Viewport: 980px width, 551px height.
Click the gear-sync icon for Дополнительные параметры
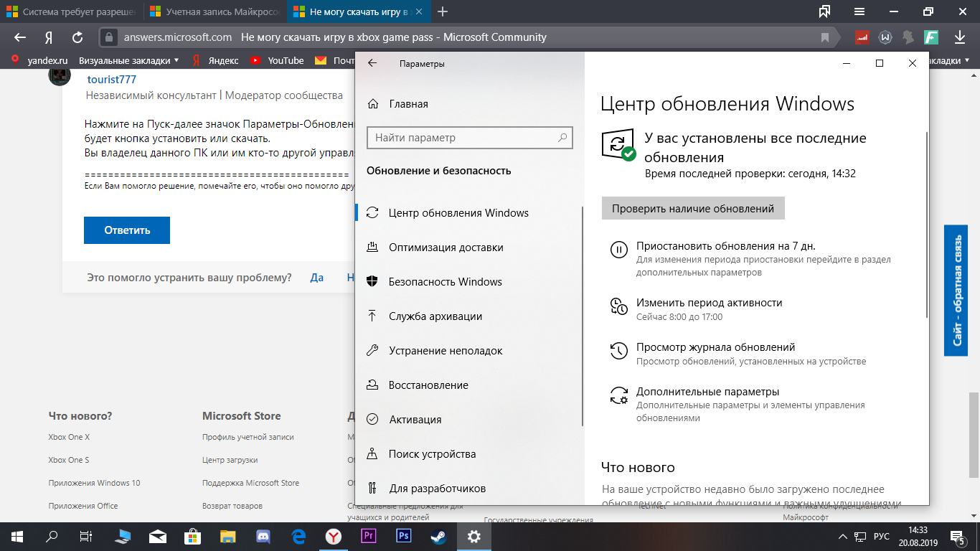(618, 395)
